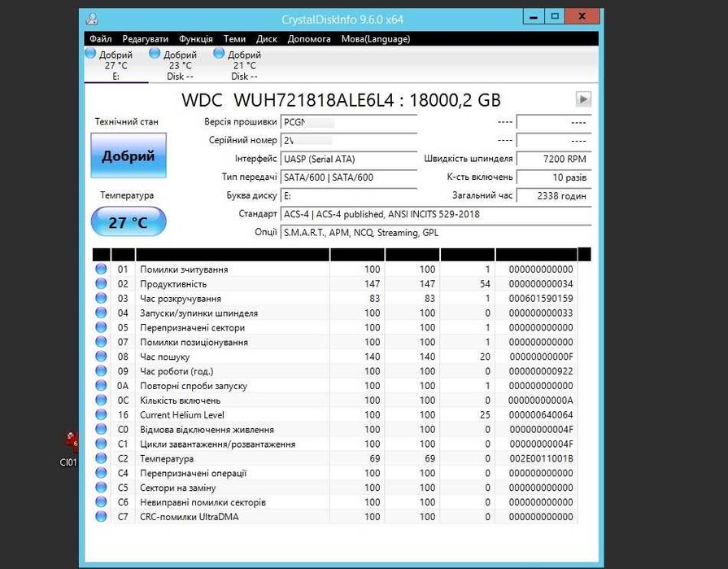This screenshot has width=728, height=569.
Task: Click status icon for Перепризначені сектори row
Action: 101,327
